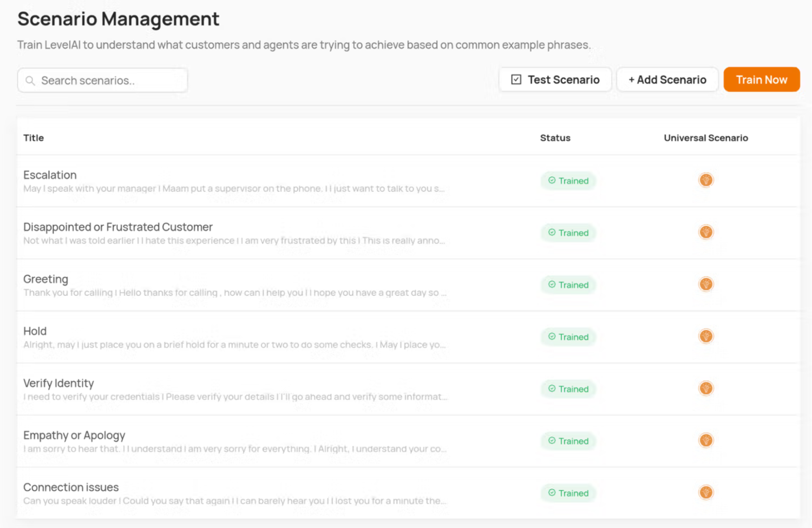Click the Trained badge on the Greeting row
The image size is (812, 528).
(568, 285)
